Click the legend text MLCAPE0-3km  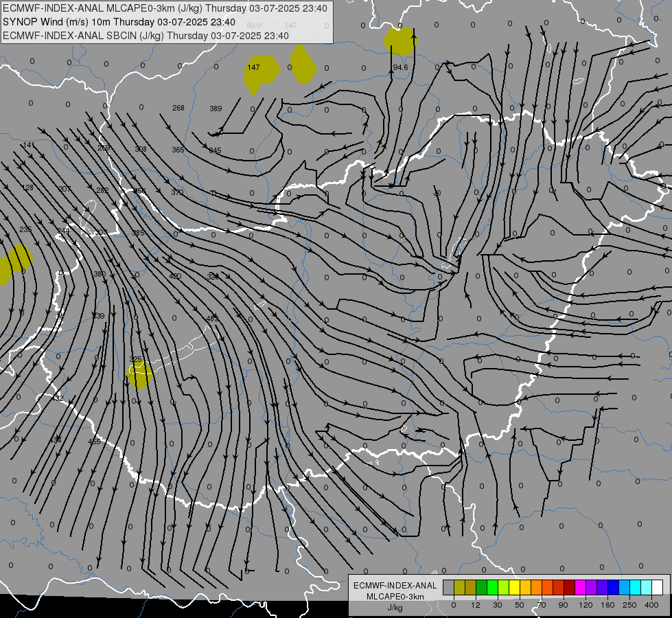395,597
